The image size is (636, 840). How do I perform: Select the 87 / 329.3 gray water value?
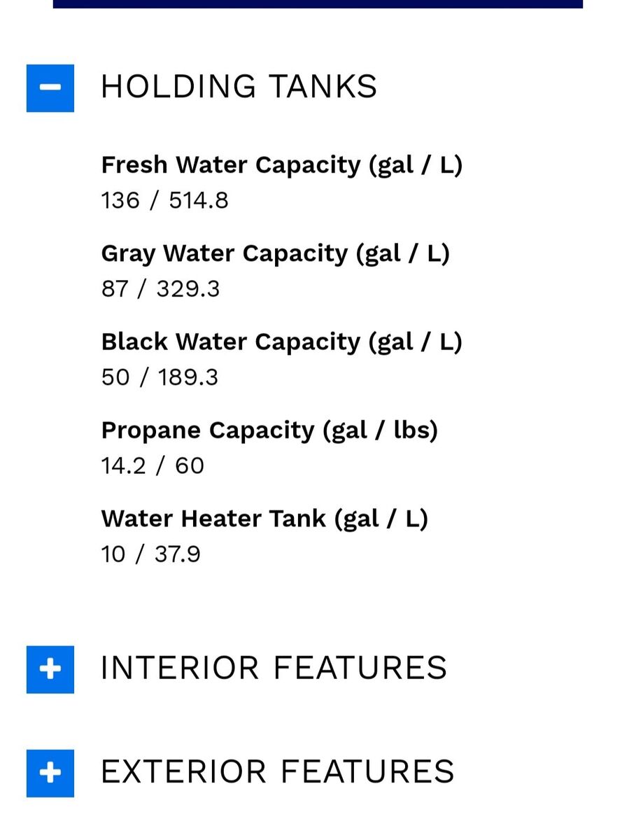[160, 289]
